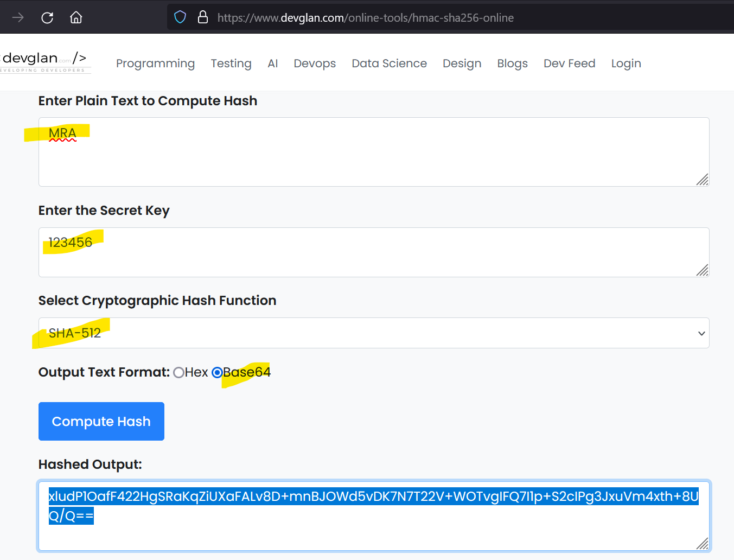The width and height of the screenshot is (734, 560).
Task: Click the browser forward arrow icon
Action: coord(18,17)
